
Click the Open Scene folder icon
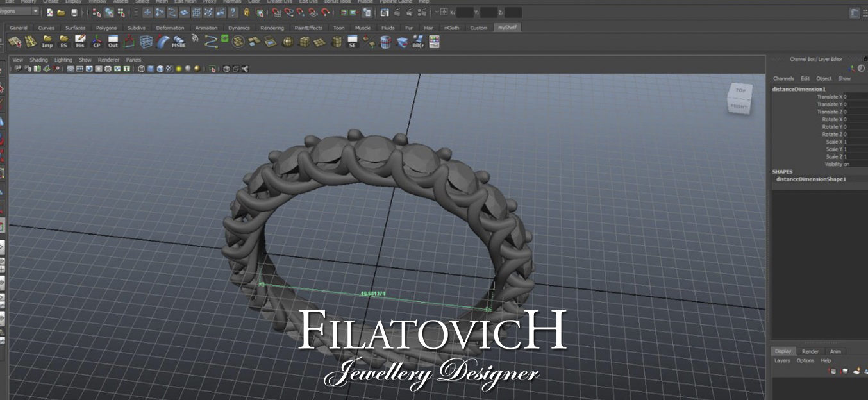pos(61,12)
